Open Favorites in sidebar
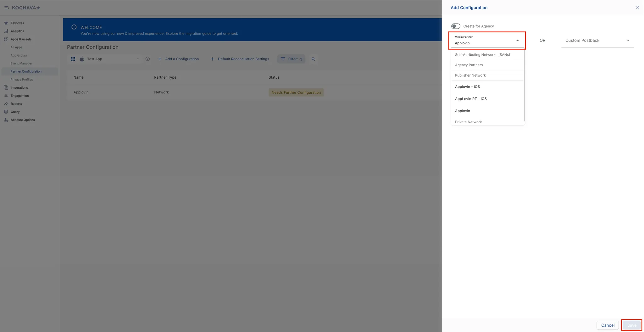 17,23
